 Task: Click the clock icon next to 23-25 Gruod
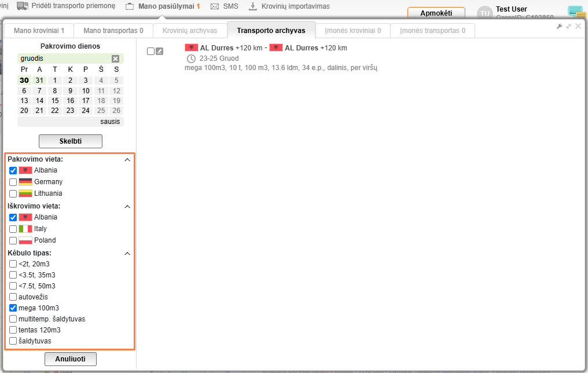click(191, 58)
